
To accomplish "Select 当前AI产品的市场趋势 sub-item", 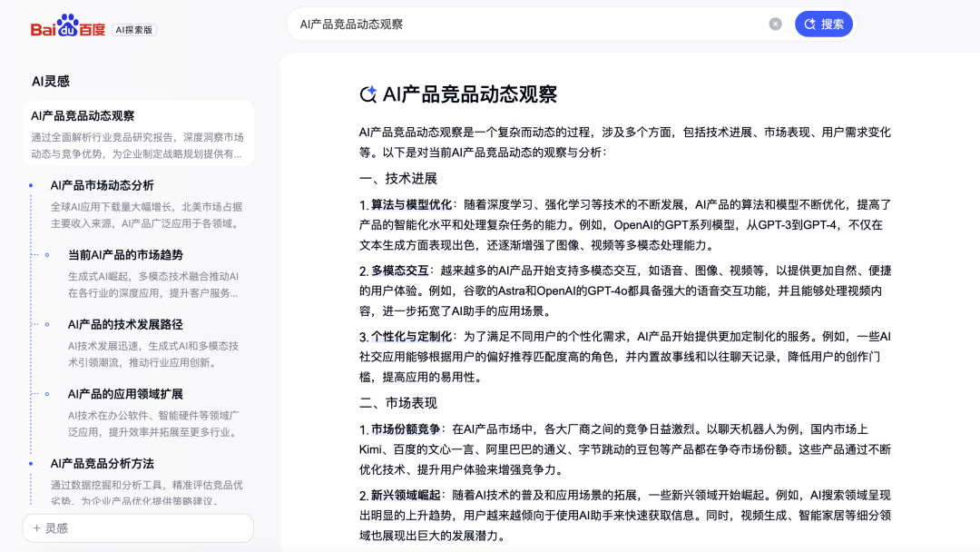I will coord(125,255).
